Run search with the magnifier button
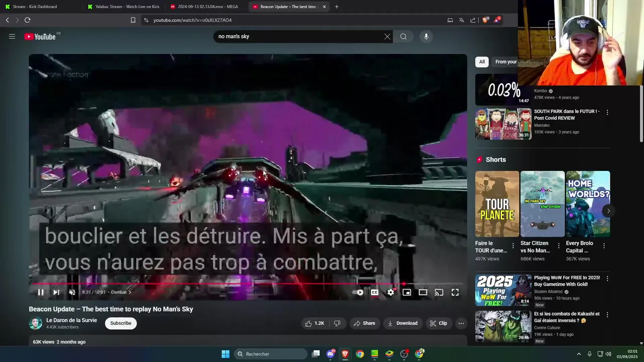The height and width of the screenshot is (362, 644). [x=404, y=36]
